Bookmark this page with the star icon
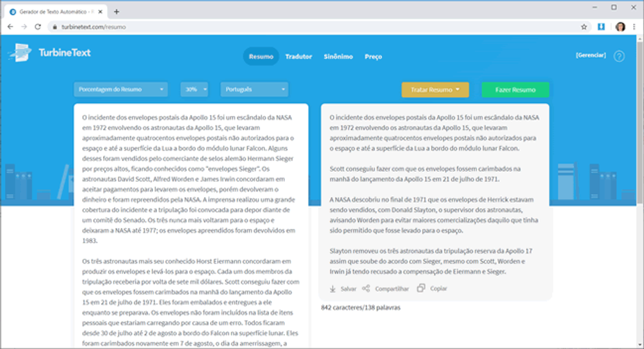Image resolution: width=644 pixels, height=349 pixels. pyautogui.click(x=584, y=26)
